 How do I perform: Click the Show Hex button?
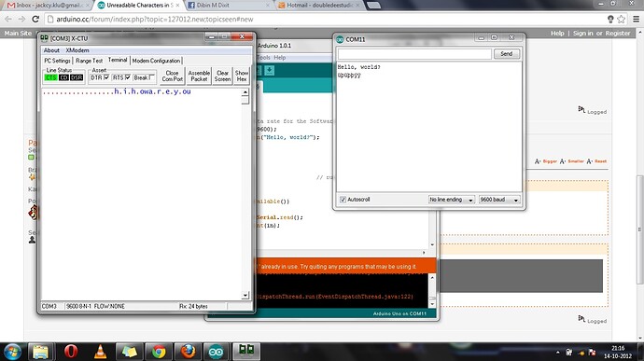pos(242,76)
